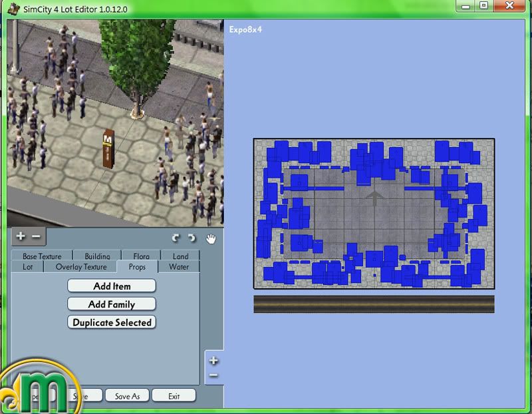Click the Add Family button
The image size is (532, 414).
112,304
